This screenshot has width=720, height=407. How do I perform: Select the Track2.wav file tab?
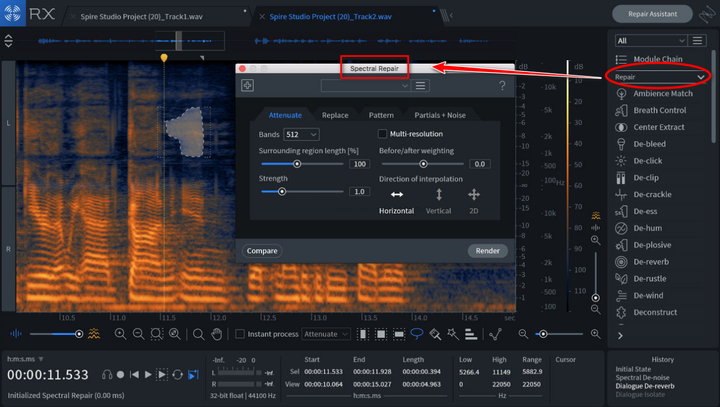coord(331,17)
